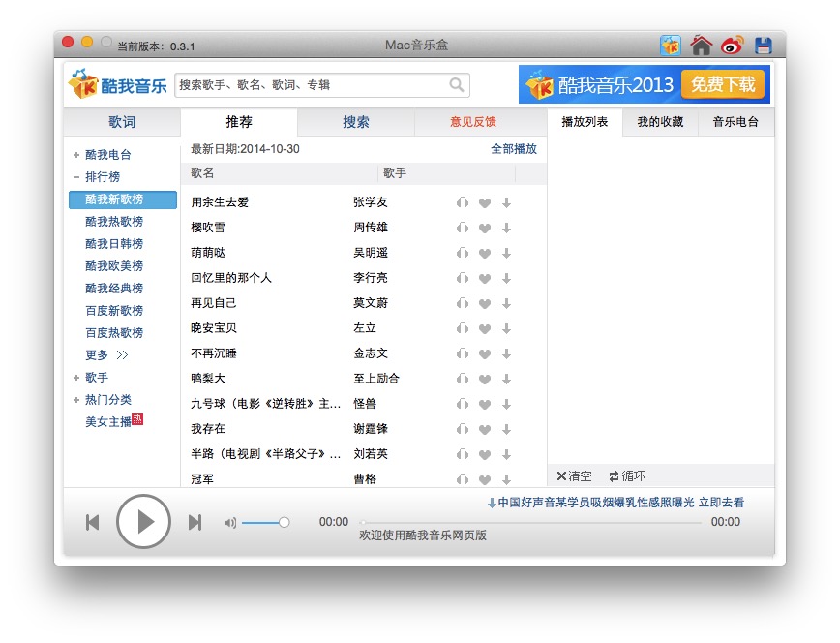Screen dimensions: 840x643
Task: Play 鸭梨大 using headphone icon
Action: pyautogui.click(x=463, y=380)
